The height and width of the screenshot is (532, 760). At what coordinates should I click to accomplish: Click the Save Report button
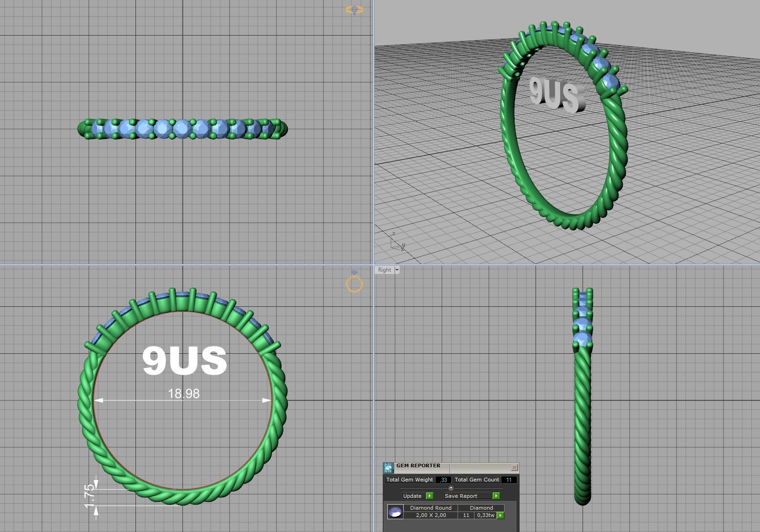point(468,496)
